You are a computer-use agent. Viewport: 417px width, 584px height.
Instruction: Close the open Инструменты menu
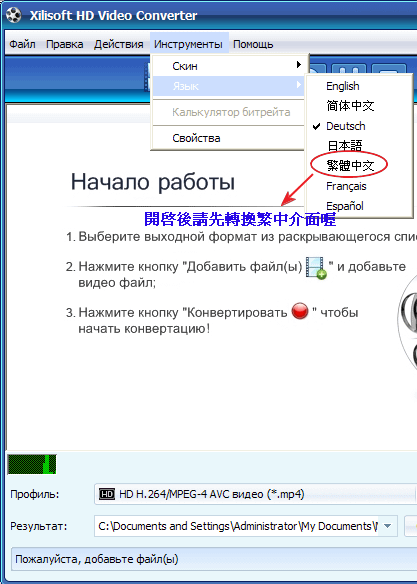pyautogui.click(x=188, y=44)
